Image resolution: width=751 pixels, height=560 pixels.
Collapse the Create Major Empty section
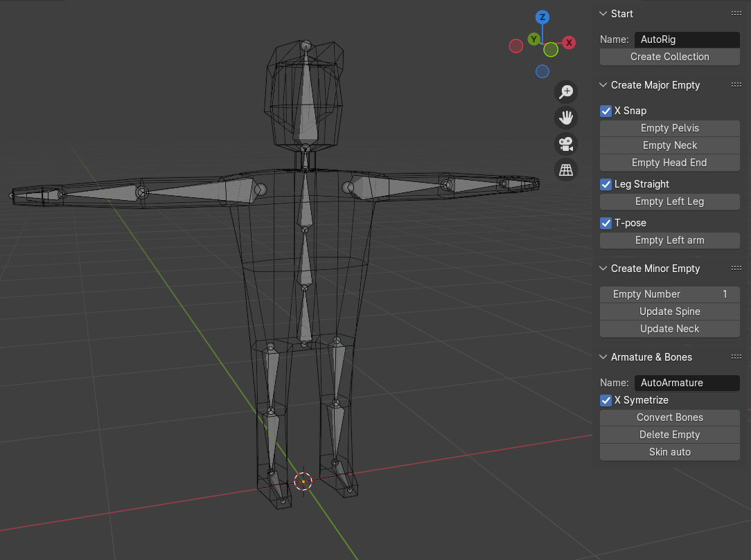[602, 84]
